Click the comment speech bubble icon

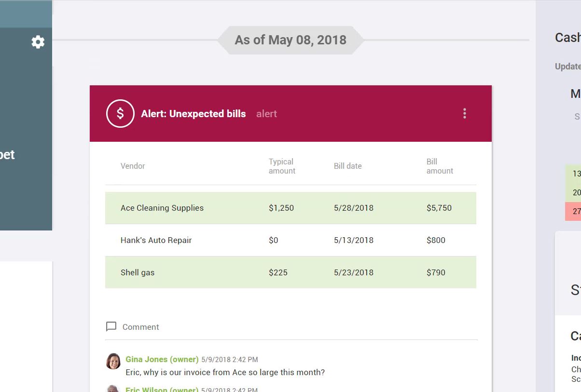pos(111,326)
